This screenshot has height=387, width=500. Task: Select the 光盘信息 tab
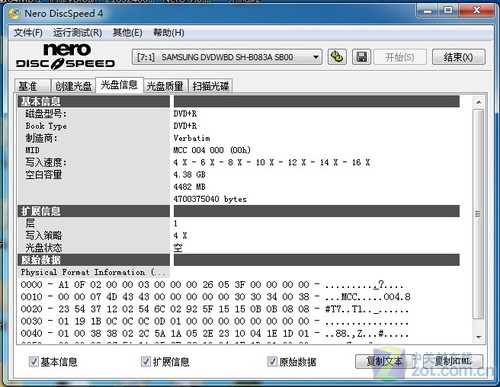coord(119,85)
